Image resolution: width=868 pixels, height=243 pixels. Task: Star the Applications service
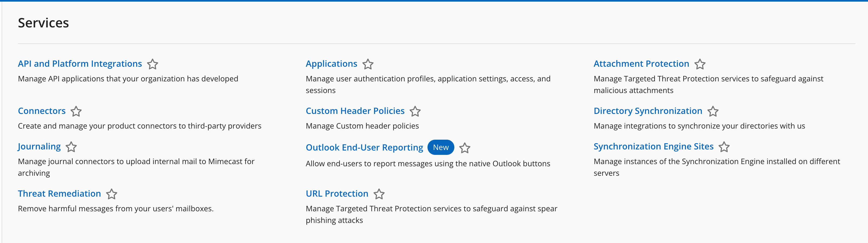click(368, 64)
